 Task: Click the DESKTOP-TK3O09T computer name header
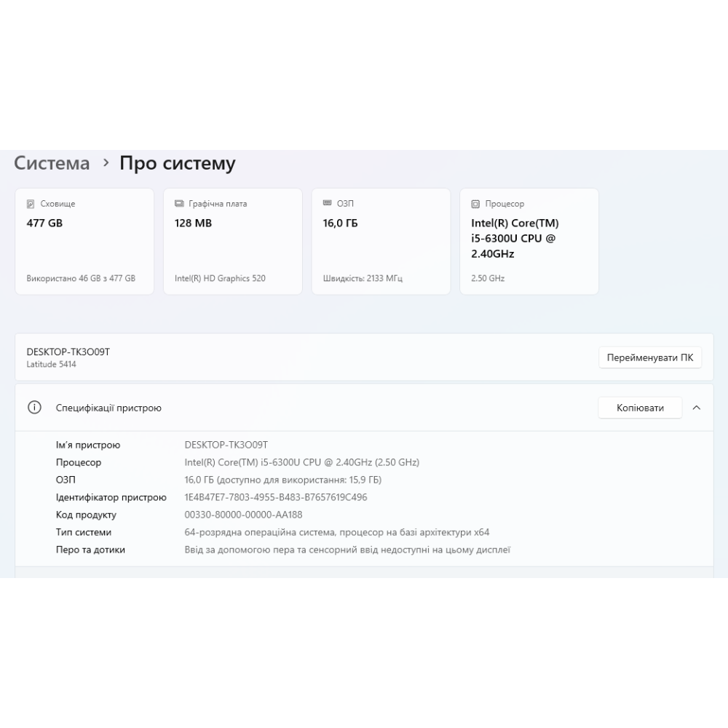pyautogui.click(x=68, y=352)
